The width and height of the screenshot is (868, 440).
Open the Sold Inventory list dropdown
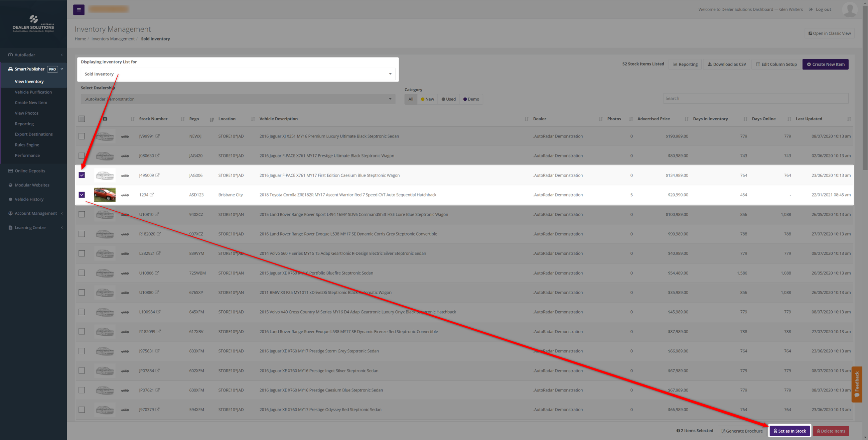point(238,74)
